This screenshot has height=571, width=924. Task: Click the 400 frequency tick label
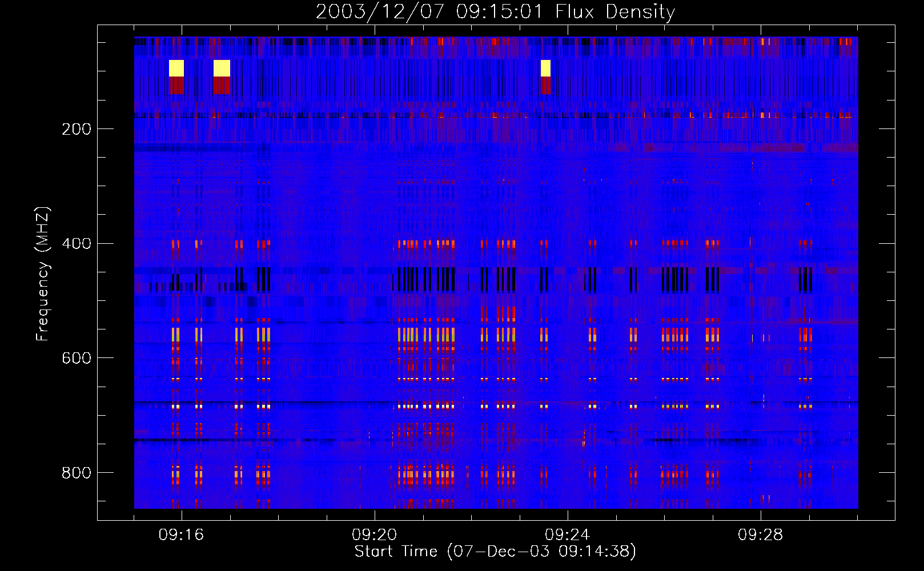click(77, 244)
